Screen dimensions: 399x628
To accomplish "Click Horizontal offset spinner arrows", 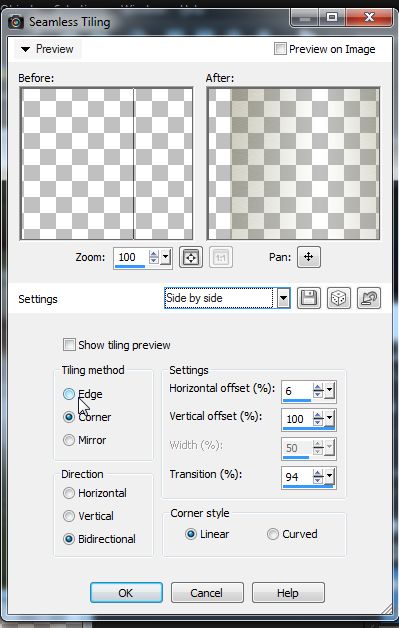I will point(318,390).
